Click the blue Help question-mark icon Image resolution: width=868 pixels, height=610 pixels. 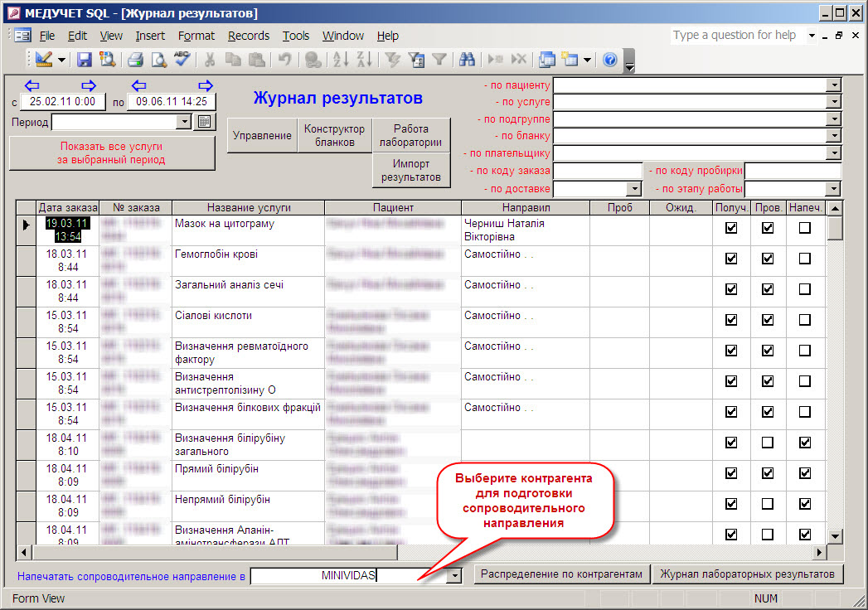point(610,59)
